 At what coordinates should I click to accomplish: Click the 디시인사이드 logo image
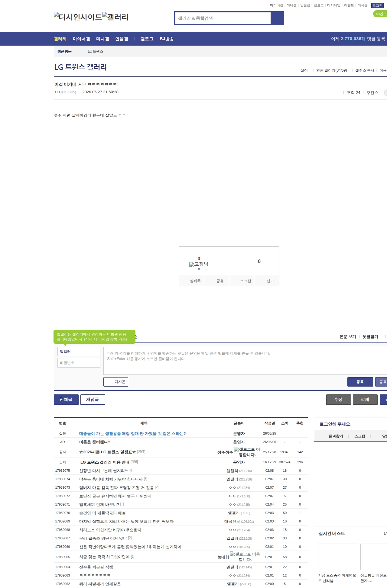coord(78,17)
